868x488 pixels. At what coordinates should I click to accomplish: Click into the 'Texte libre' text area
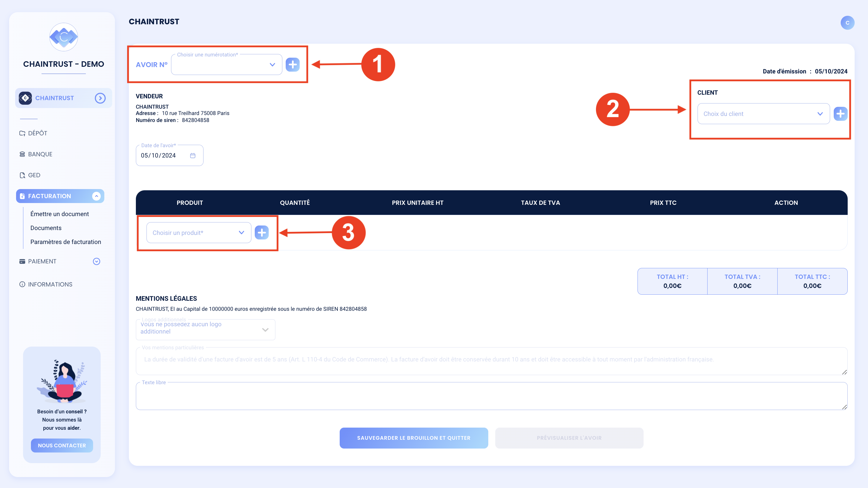tap(492, 396)
